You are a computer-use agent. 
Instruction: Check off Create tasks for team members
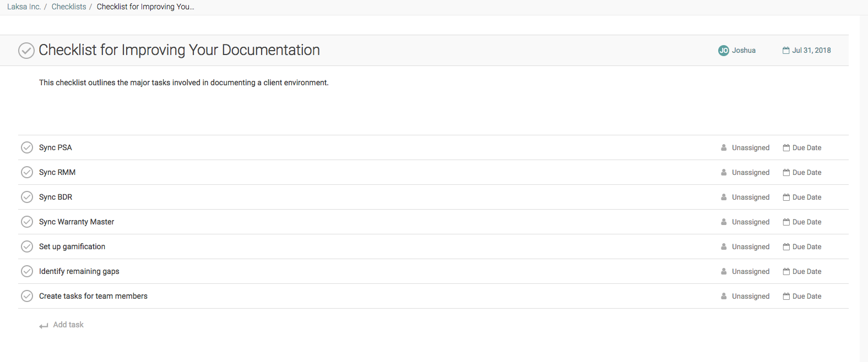coord(26,296)
